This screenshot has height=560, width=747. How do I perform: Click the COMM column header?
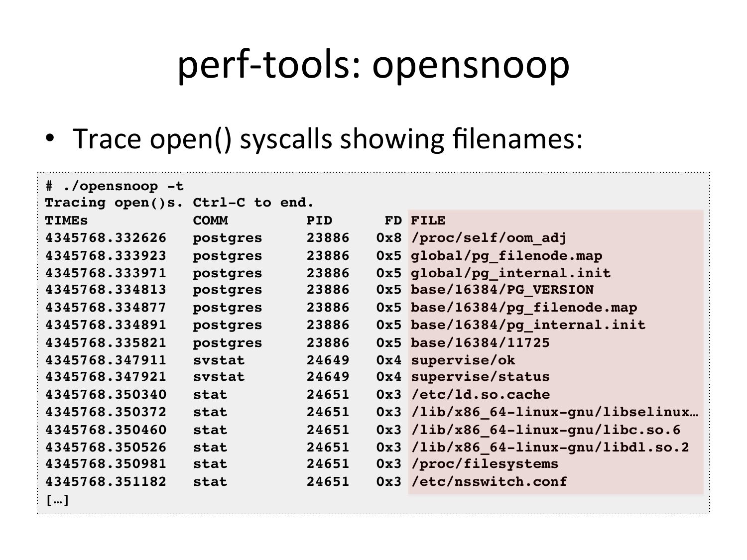pos(210,220)
